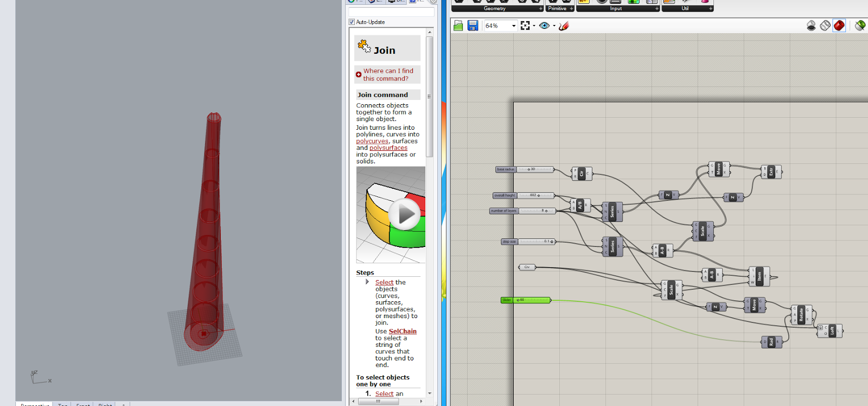Select the Rad radians component
Image resolution: width=868 pixels, height=406 pixels.
(772, 342)
